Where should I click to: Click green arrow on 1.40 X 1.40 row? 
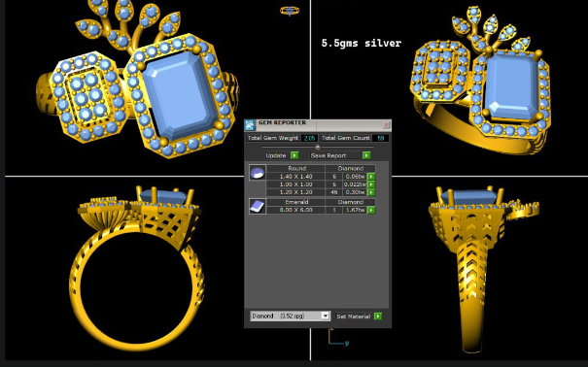pos(371,177)
